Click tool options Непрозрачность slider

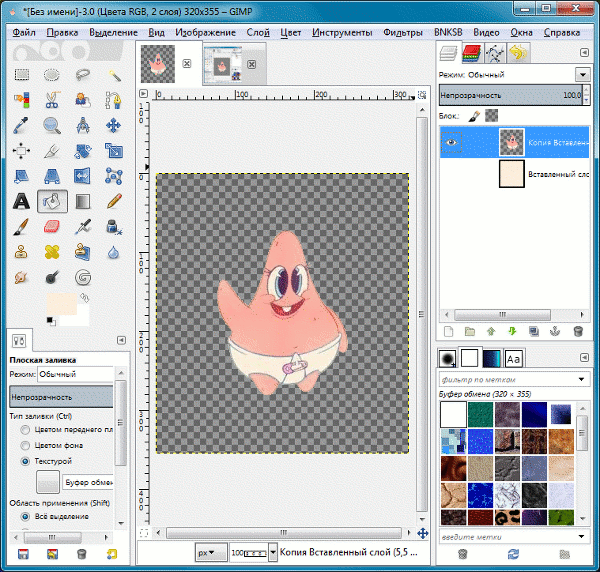[x=61, y=397]
